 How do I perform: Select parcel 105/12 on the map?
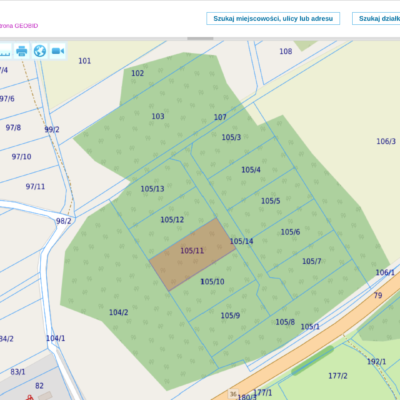pos(172,220)
